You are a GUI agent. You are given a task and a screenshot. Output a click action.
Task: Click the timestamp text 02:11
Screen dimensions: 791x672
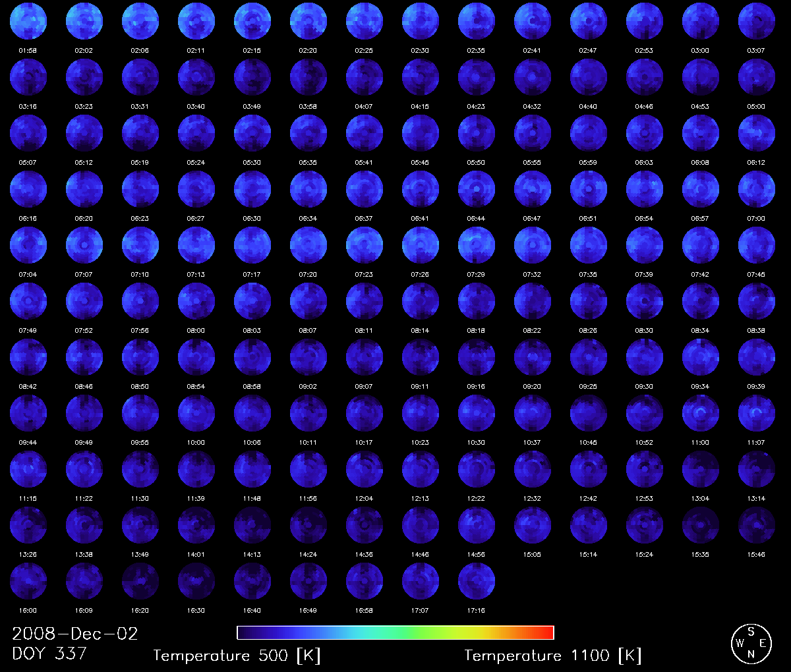(196, 51)
